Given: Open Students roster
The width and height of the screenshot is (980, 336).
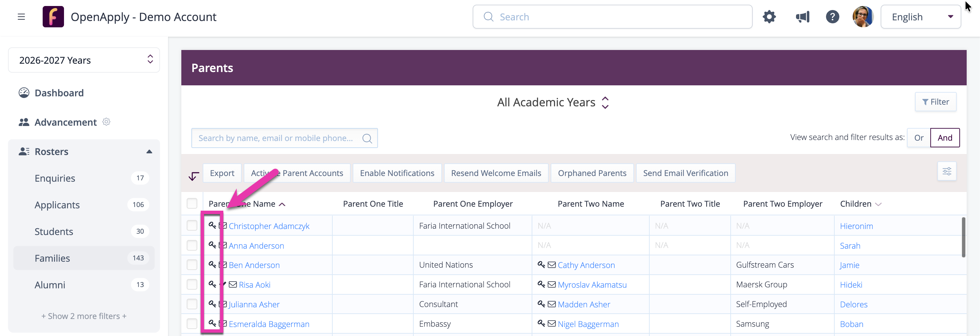Looking at the screenshot, I should pyautogui.click(x=84, y=231).
